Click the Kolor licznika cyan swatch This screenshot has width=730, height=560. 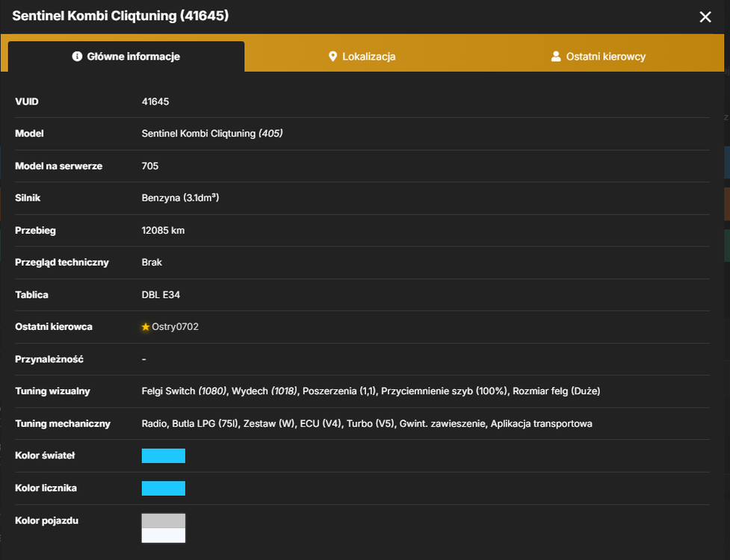(x=164, y=488)
